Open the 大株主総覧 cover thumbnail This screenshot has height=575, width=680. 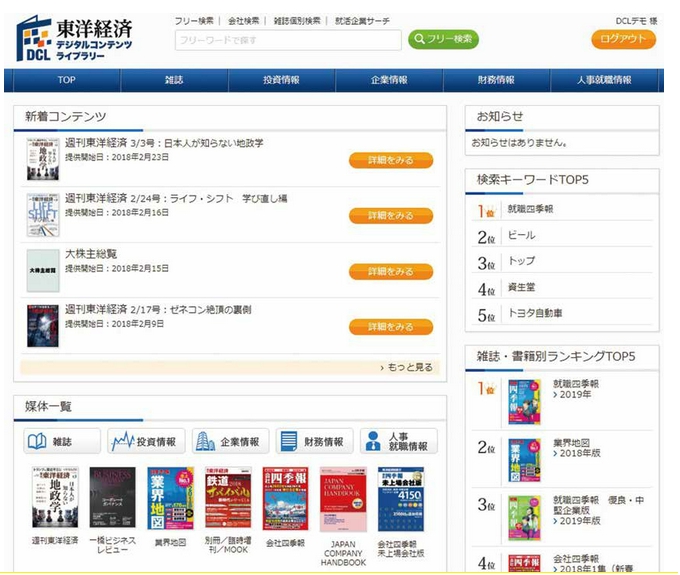coord(42,270)
